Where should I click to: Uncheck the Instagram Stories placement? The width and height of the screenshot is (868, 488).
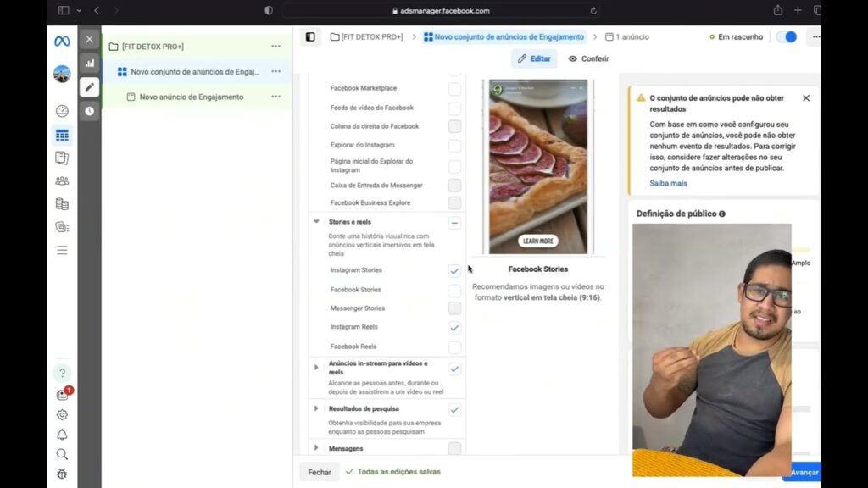pos(454,271)
